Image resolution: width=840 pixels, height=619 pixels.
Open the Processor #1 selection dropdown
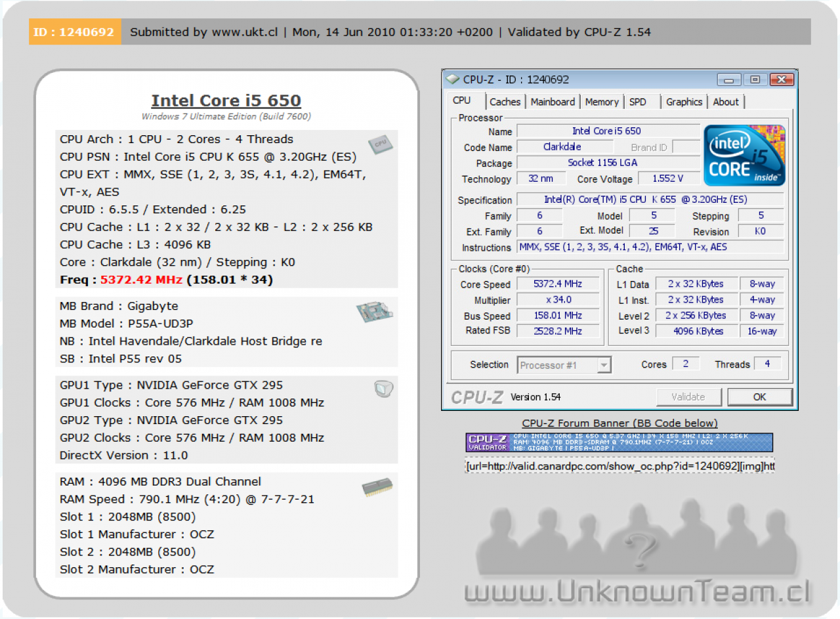point(564,365)
